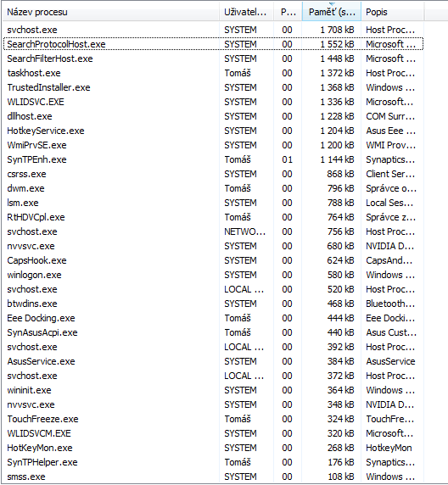Click the Tomáš user cell for dwm.exe
Screen dimensions: 448x485
[238, 188]
